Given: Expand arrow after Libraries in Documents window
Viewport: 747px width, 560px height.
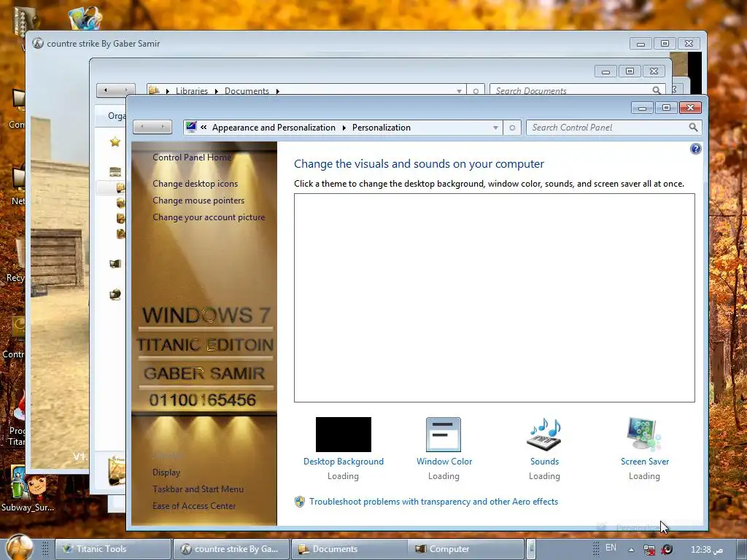Looking at the screenshot, I should coord(216,91).
